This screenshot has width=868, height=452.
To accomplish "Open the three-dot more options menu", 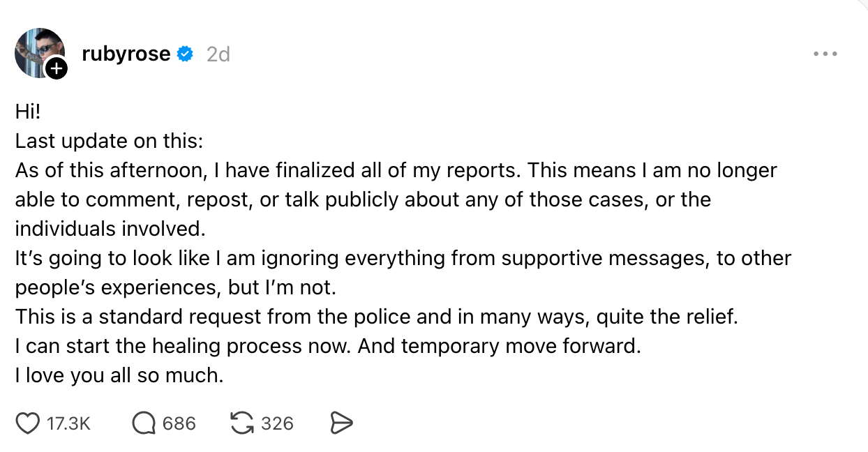I will (825, 54).
